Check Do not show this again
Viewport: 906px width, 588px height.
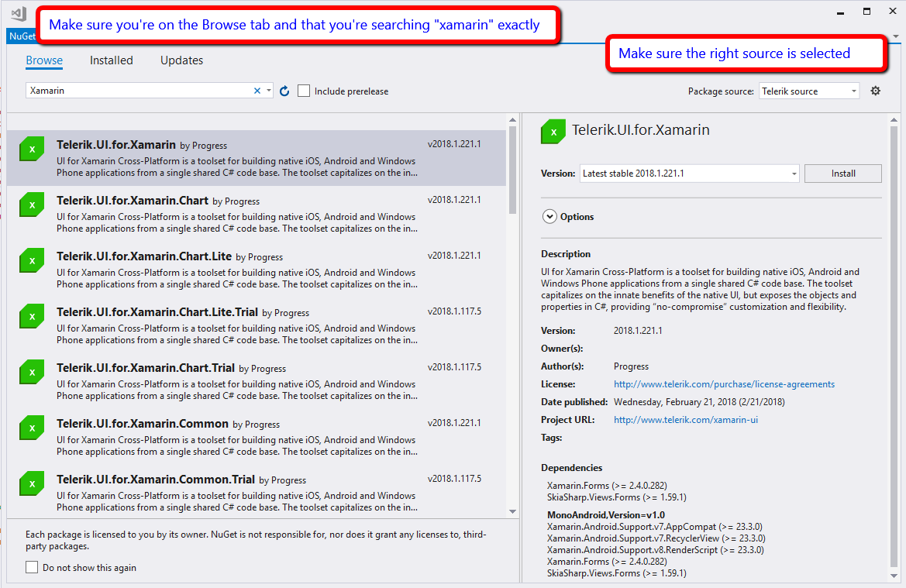tap(32, 567)
